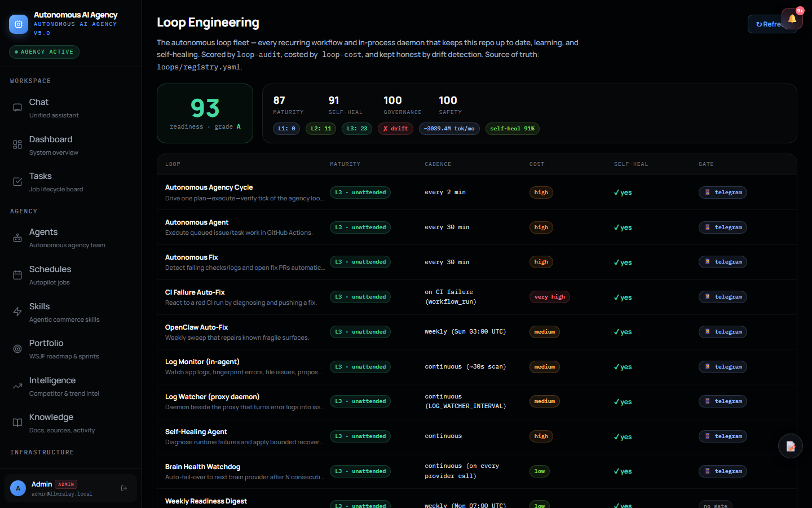Viewport: 812px width, 508px height.
Task: Click telegram gate of Autonomous Agency Cycle
Action: coord(723,192)
